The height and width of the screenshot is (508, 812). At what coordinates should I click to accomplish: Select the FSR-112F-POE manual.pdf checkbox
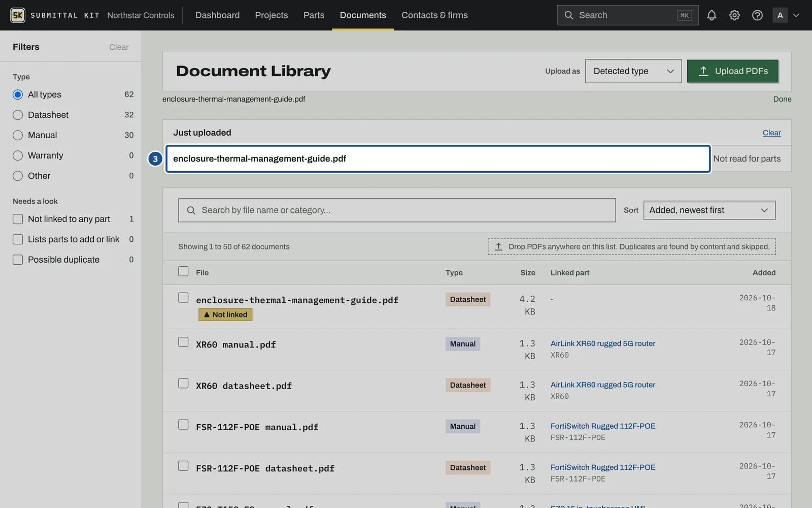tap(183, 425)
